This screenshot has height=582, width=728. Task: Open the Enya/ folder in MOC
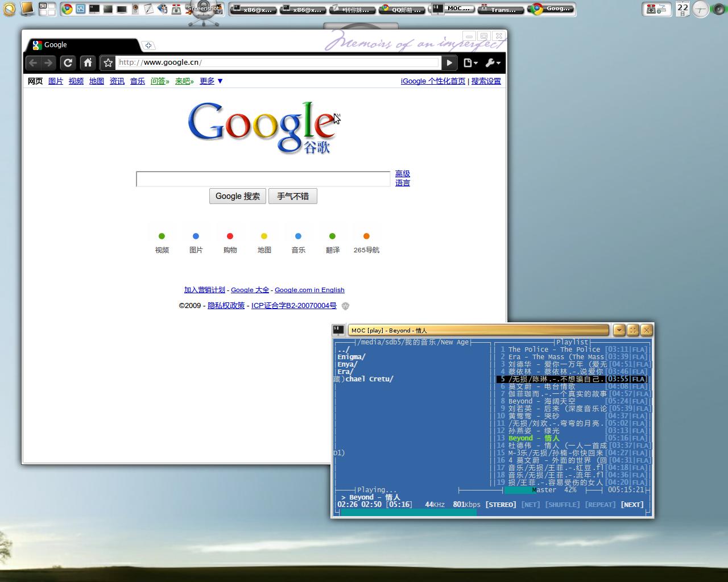point(348,364)
